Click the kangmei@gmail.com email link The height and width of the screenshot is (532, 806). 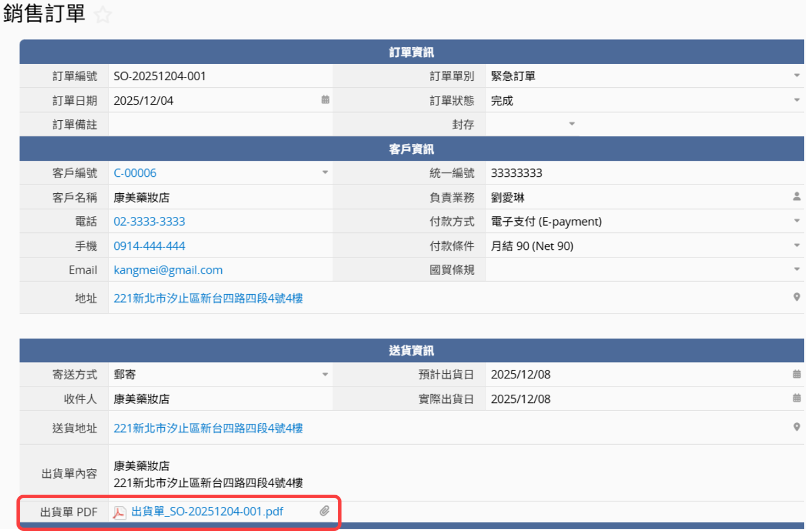point(168,270)
